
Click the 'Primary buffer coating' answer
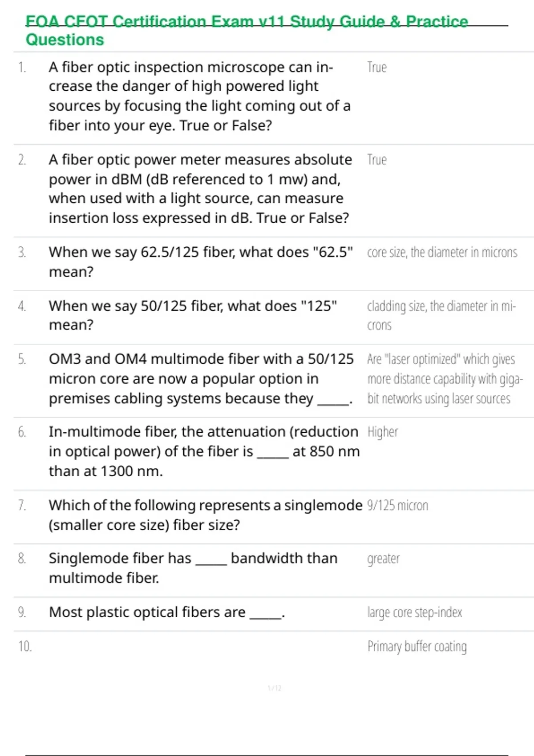point(417,647)
